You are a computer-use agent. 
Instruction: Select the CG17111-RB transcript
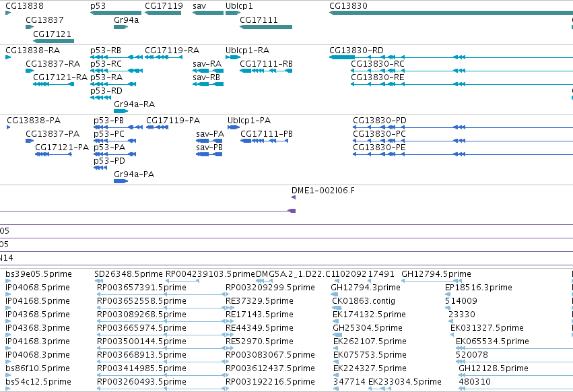point(266,71)
